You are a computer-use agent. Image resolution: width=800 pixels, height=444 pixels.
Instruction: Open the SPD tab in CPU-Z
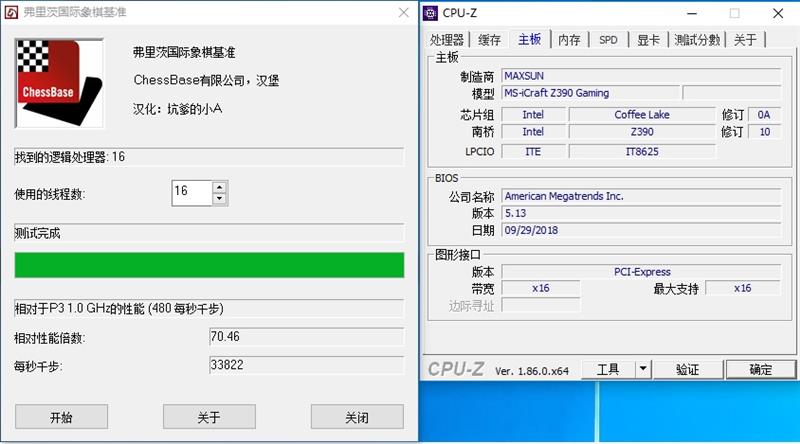pyautogui.click(x=608, y=40)
